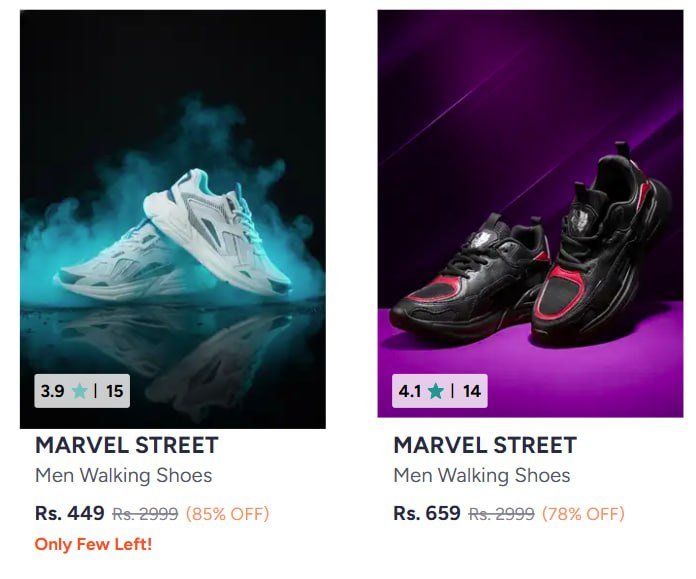Click Men Walking Shoes under the black sneaker
696x579 pixels.
pyautogui.click(x=482, y=475)
